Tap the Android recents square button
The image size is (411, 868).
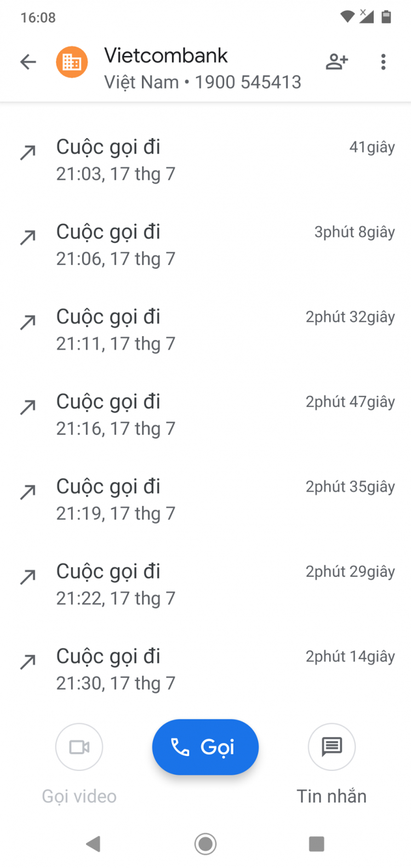[x=317, y=843]
